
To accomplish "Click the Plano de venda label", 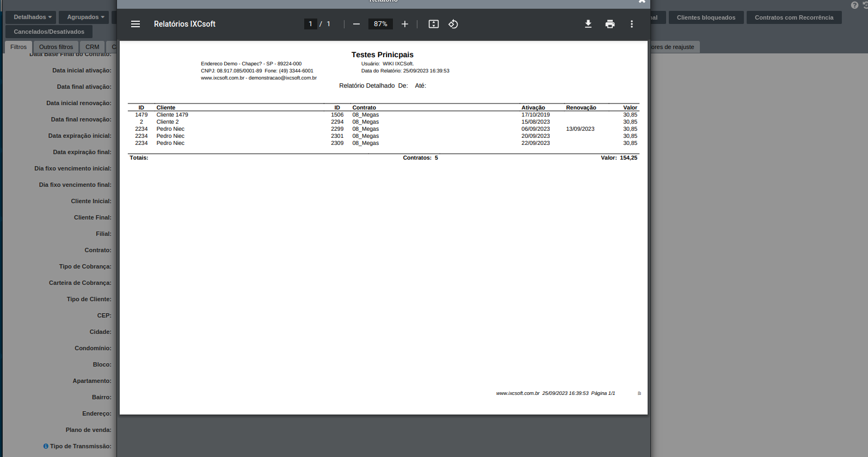I will point(88,430).
